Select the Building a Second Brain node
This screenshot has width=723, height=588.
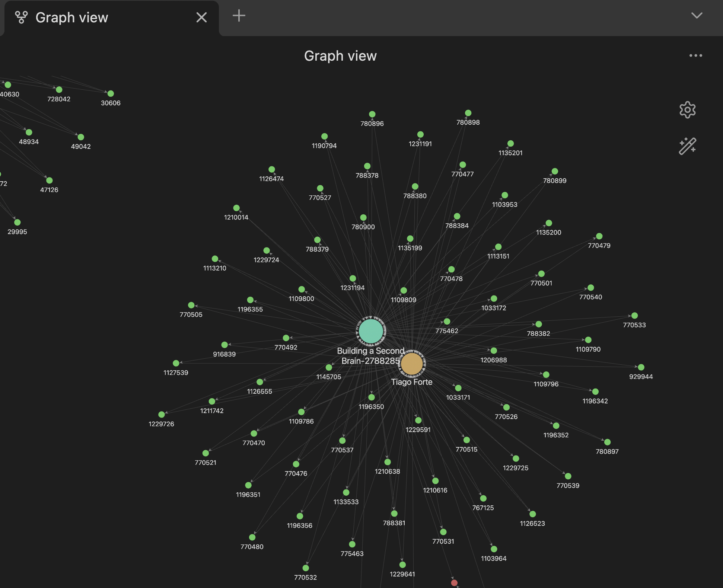371,331
